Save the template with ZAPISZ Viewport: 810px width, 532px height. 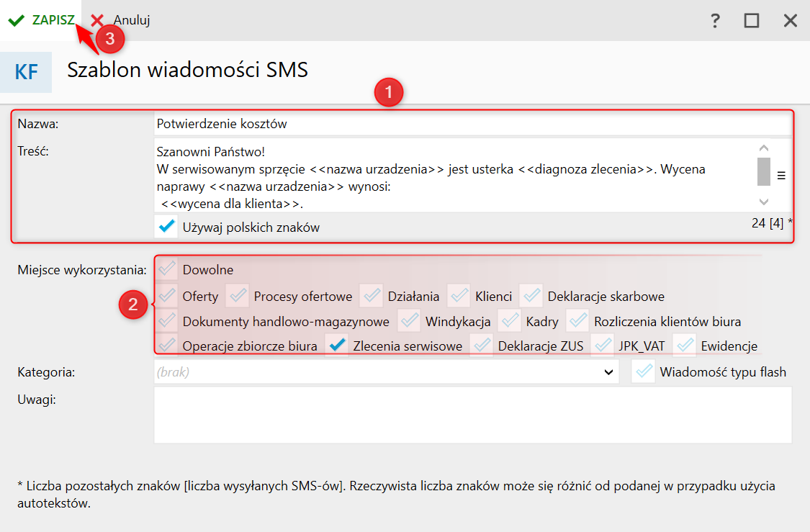[x=41, y=20]
